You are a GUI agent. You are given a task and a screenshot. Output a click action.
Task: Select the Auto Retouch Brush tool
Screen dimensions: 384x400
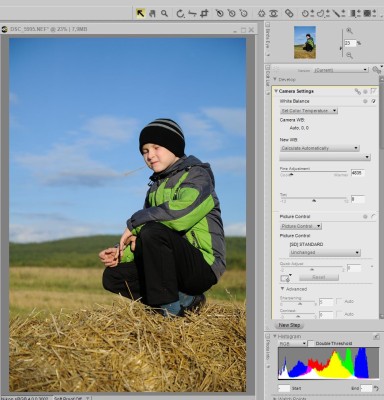tap(289, 13)
